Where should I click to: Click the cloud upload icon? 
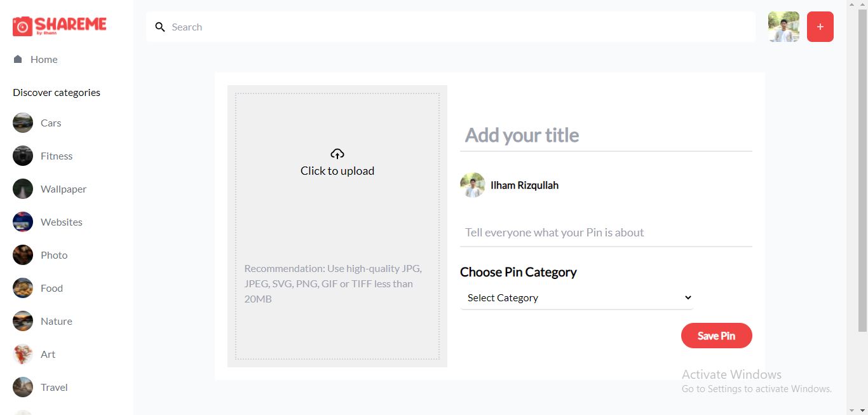pyautogui.click(x=337, y=154)
